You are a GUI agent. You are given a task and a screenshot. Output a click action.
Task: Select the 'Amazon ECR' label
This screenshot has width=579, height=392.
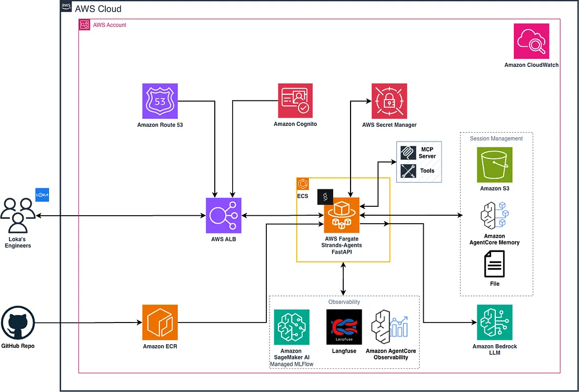pyautogui.click(x=160, y=346)
